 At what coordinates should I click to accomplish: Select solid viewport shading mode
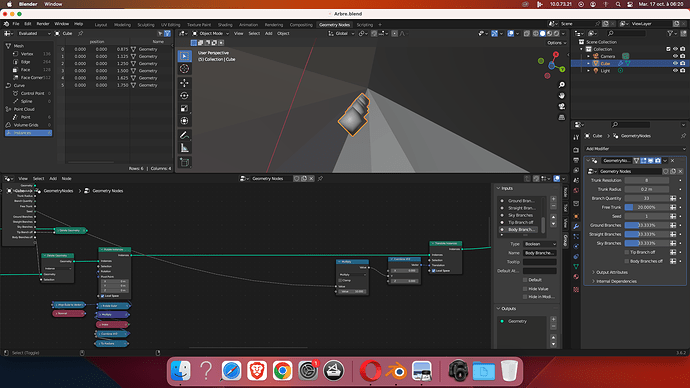[x=543, y=33]
